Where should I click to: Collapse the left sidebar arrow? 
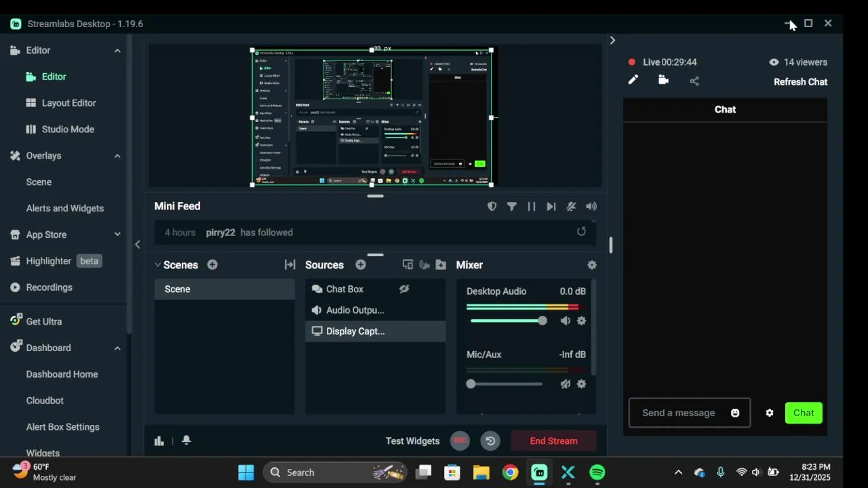(x=138, y=244)
